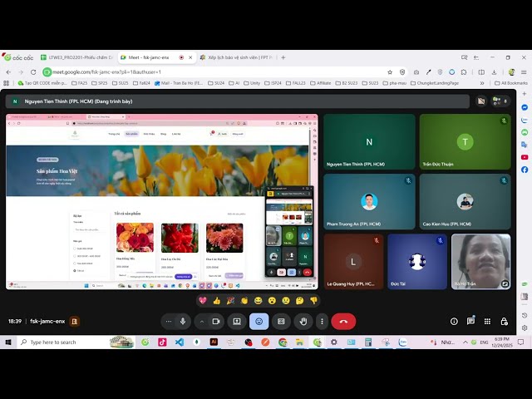Open the activities grid icon
Image resolution: width=532 pixels, height=399 pixels.
(487, 322)
